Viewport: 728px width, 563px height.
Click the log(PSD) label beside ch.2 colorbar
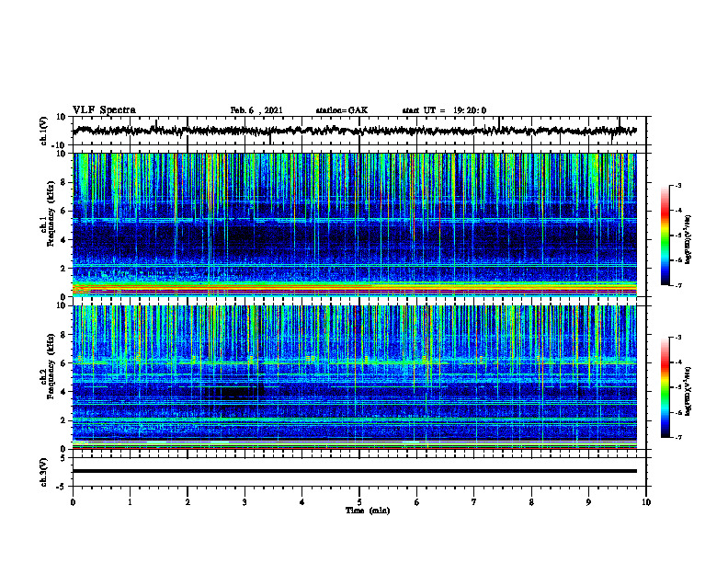point(688,391)
